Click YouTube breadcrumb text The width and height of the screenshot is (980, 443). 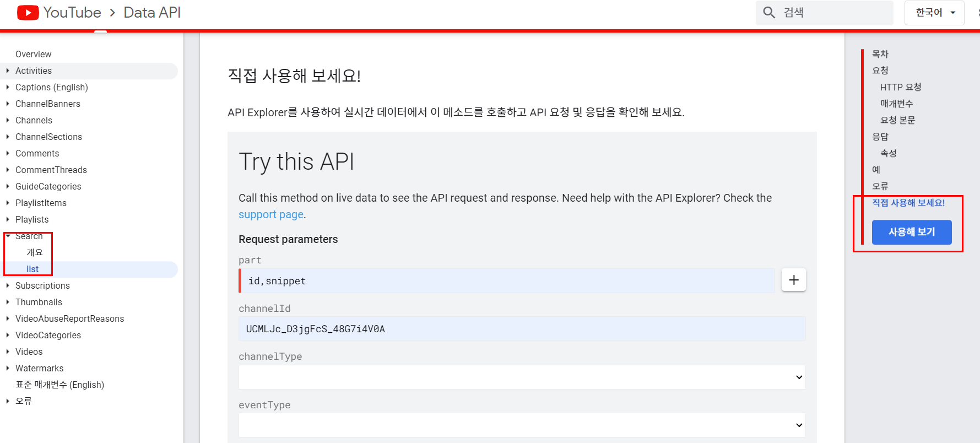coord(72,12)
